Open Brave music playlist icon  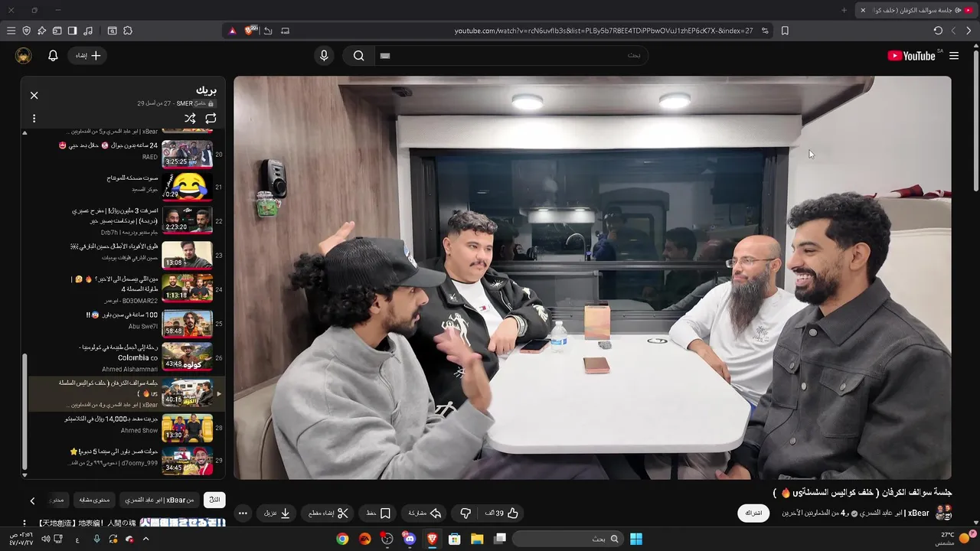(x=88, y=31)
